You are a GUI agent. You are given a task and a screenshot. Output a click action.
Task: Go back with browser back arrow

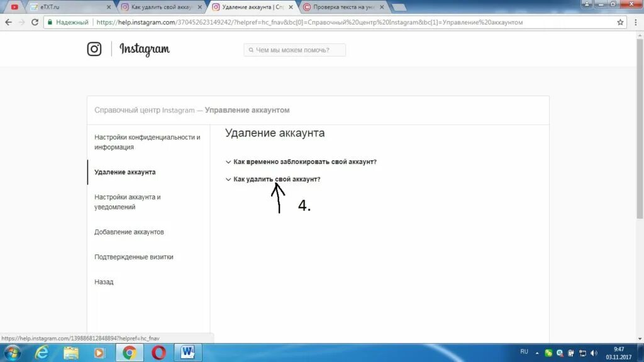pyautogui.click(x=8, y=22)
